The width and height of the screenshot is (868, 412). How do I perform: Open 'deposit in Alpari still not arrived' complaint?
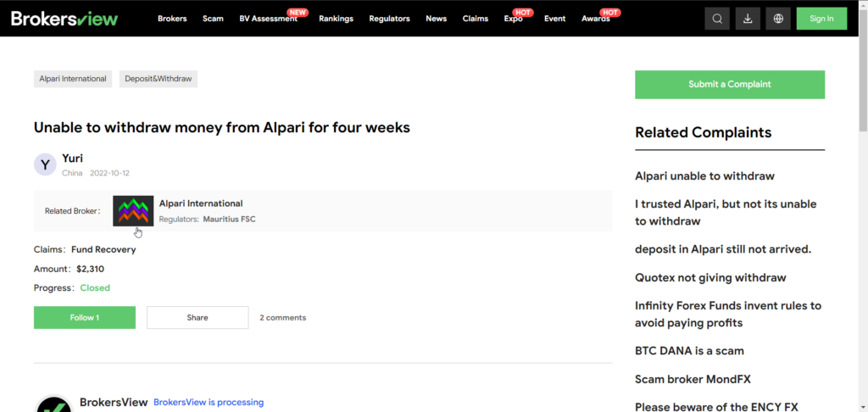[x=723, y=249]
